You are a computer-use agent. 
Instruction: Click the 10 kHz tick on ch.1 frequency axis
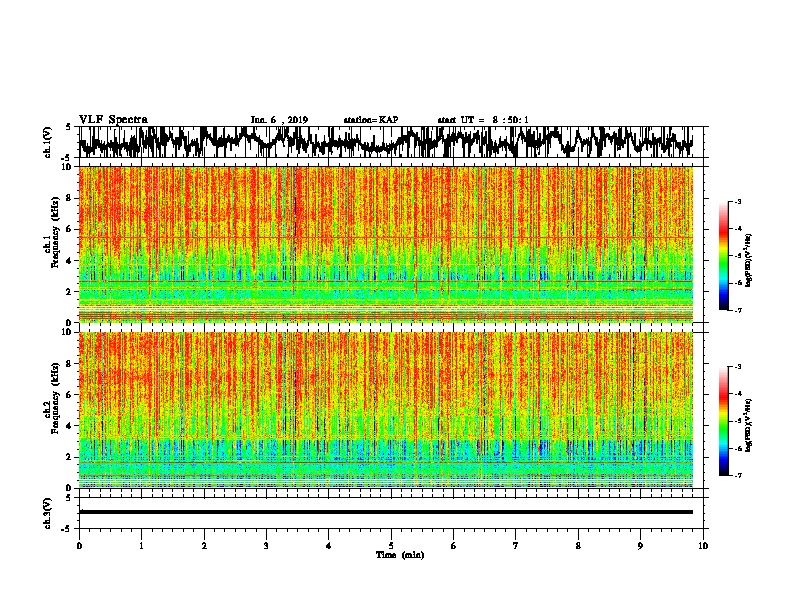(66, 167)
